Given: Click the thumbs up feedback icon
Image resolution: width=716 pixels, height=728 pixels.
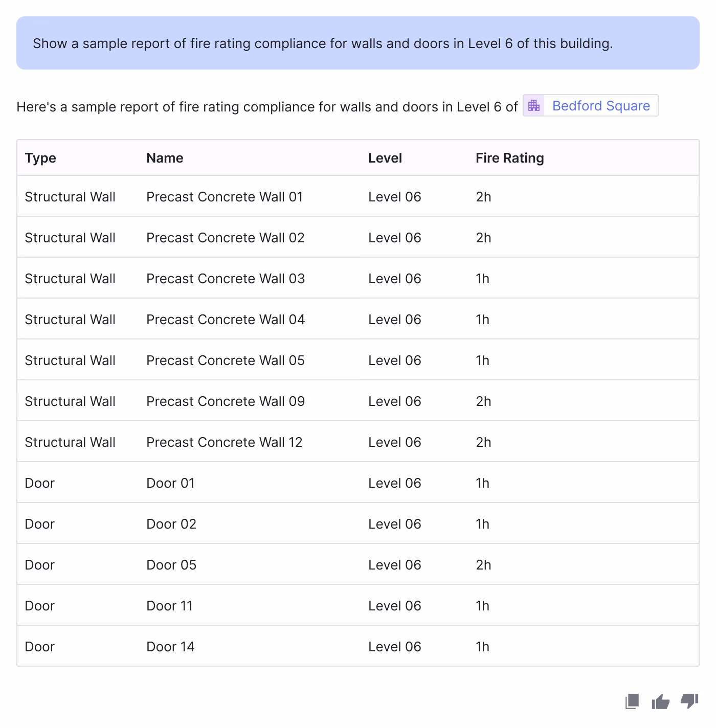Looking at the screenshot, I should pyautogui.click(x=661, y=701).
